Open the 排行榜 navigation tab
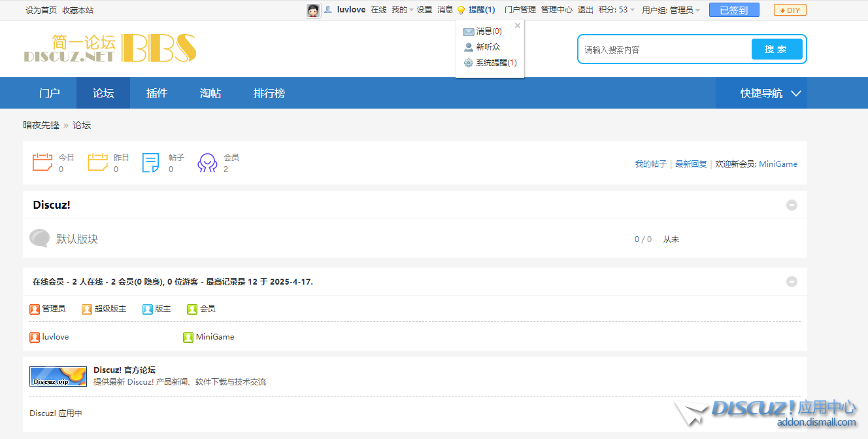The height and width of the screenshot is (439, 868). tap(269, 94)
